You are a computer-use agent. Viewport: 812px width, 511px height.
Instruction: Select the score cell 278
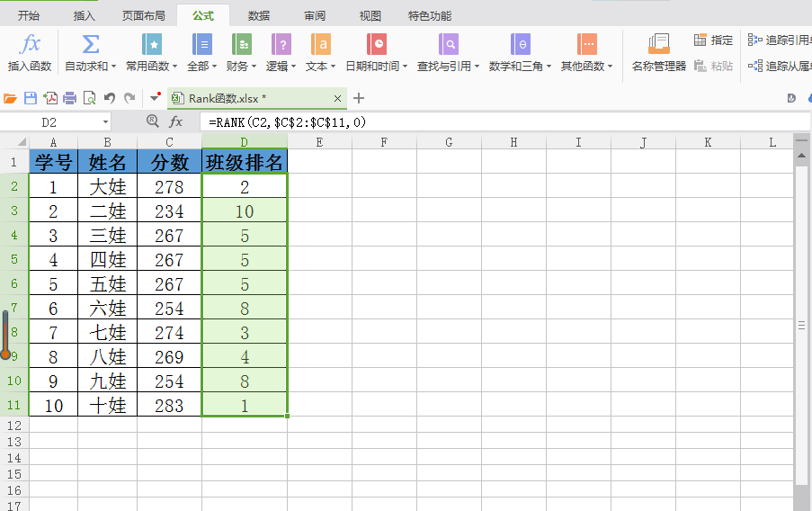click(x=169, y=186)
